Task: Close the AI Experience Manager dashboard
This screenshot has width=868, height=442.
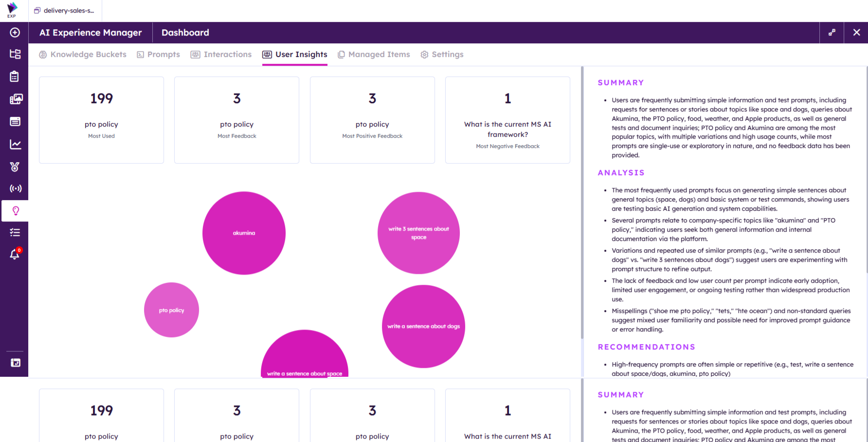Action: pos(856,33)
